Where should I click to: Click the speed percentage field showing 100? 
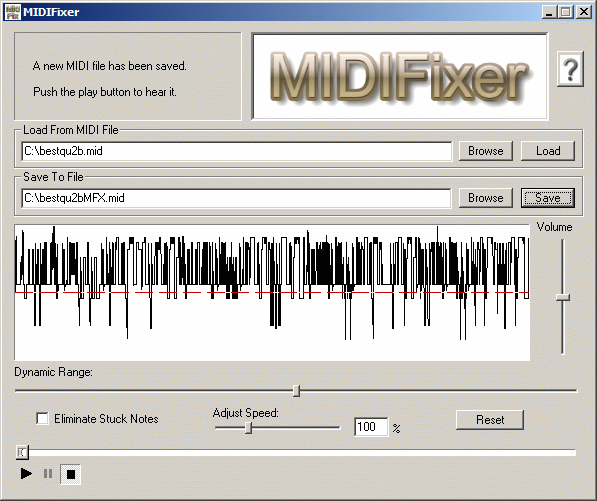tap(371, 427)
